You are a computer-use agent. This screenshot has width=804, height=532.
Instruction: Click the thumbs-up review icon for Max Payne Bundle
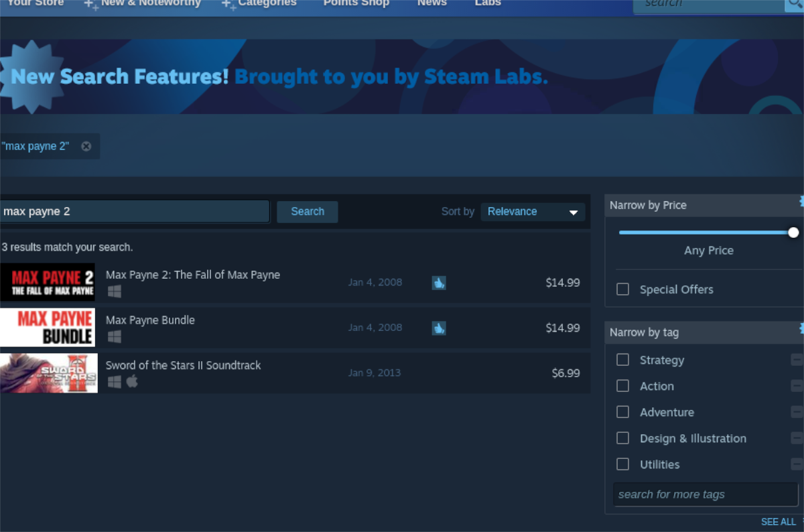pyautogui.click(x=439, y=328)
